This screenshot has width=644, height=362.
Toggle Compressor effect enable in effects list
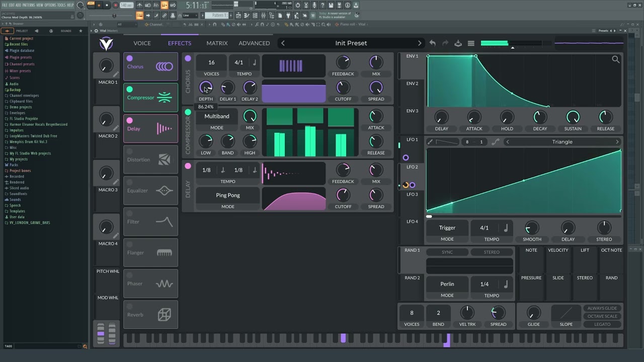pos(129,89)
